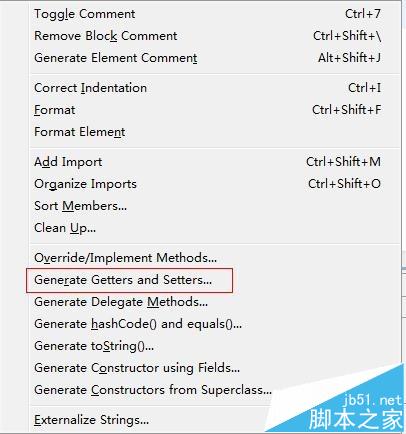Open Sort Members dialog
The image size is (406, 434).
coord(215,206)
